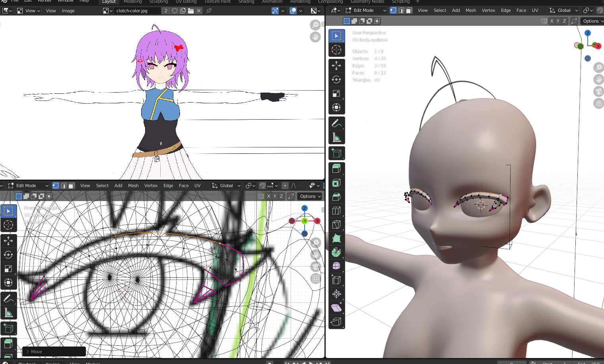Toggle X mirror axis in bottom-left viewport
Screen dimensions: 604x364
click(268, 196)
